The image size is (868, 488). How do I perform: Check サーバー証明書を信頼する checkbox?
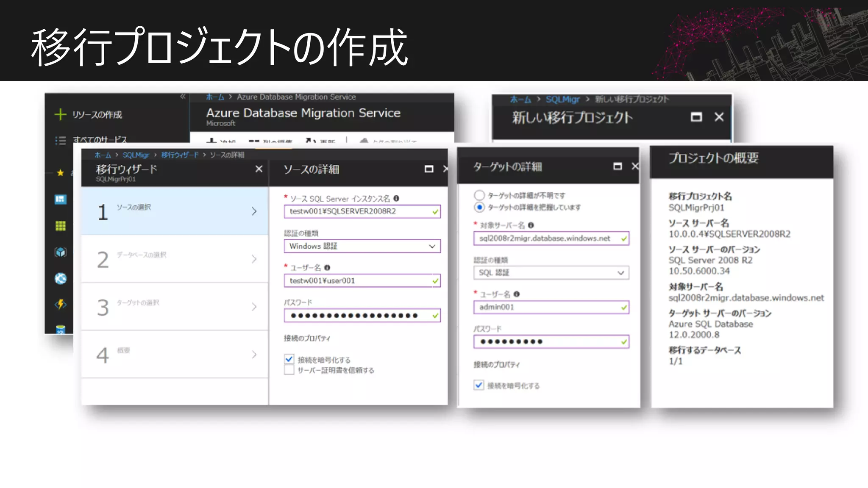point(289,370)
